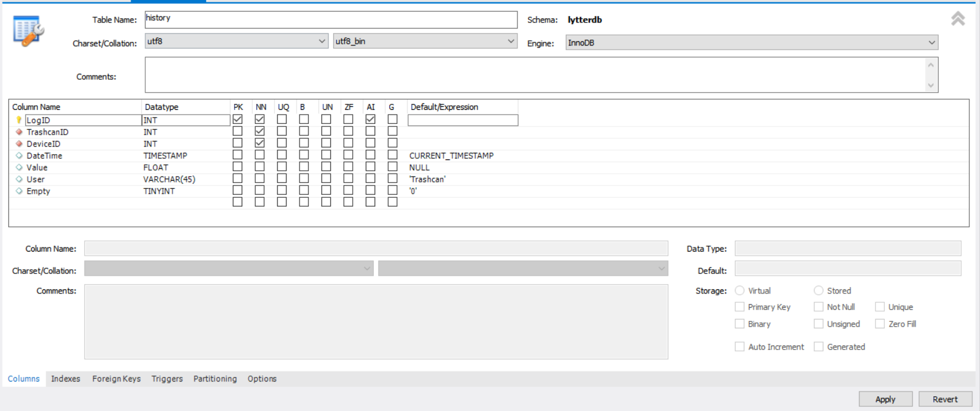Open the utf8 charset dropdown

[236, 41]
